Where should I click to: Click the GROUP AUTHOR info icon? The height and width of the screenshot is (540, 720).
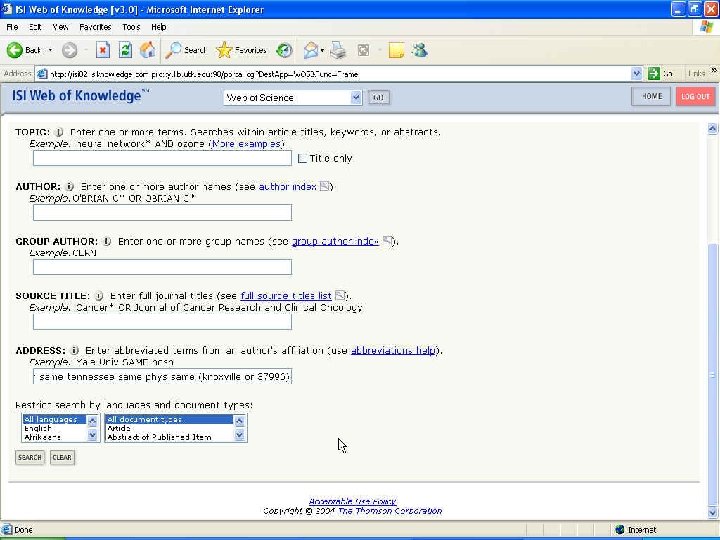pos(107,241)
